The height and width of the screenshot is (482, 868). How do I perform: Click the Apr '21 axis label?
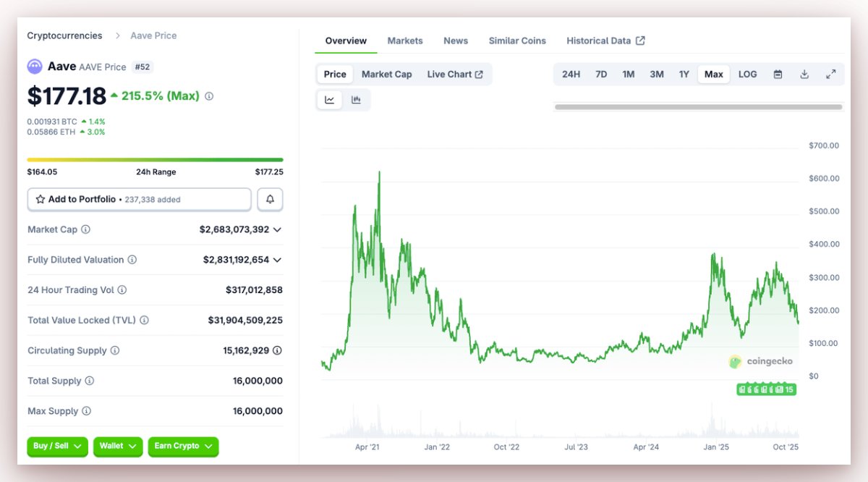pos(367,447)
